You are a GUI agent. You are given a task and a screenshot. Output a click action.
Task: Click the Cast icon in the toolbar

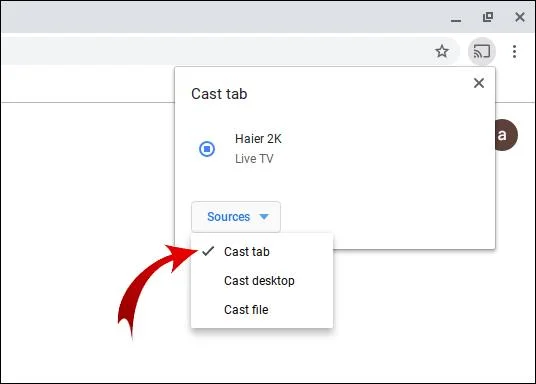click(482, 52)
